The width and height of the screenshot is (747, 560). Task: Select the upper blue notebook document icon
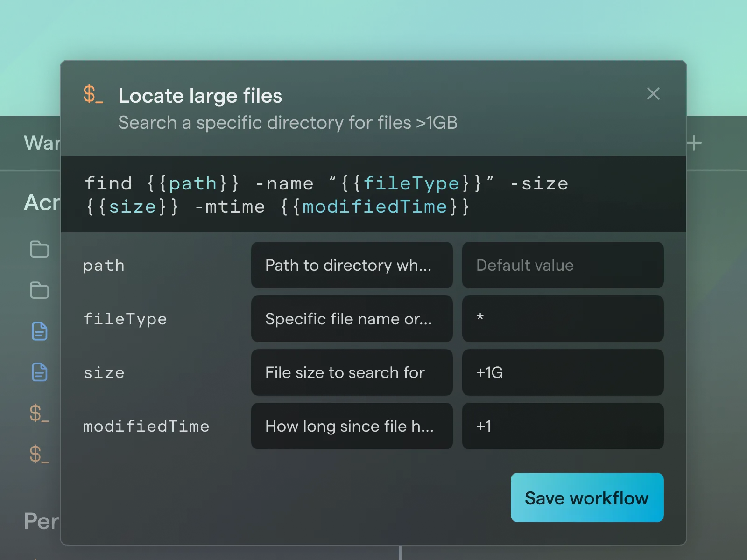pos(39,331)
